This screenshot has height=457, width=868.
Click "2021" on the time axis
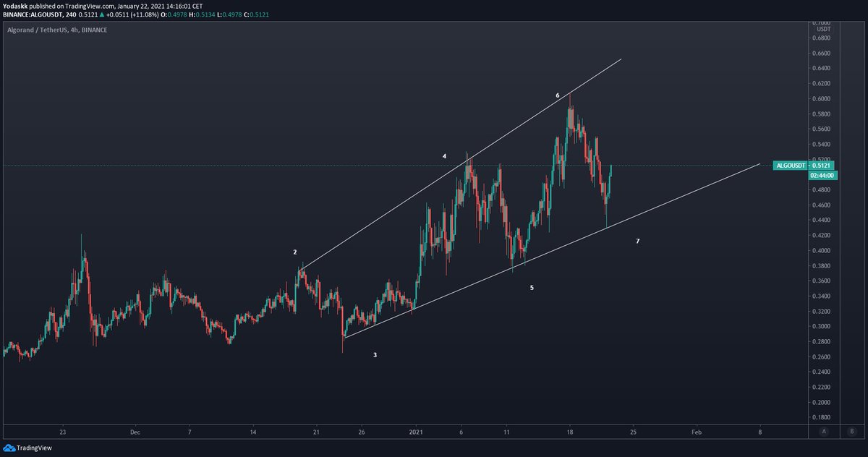coord(416,432)
